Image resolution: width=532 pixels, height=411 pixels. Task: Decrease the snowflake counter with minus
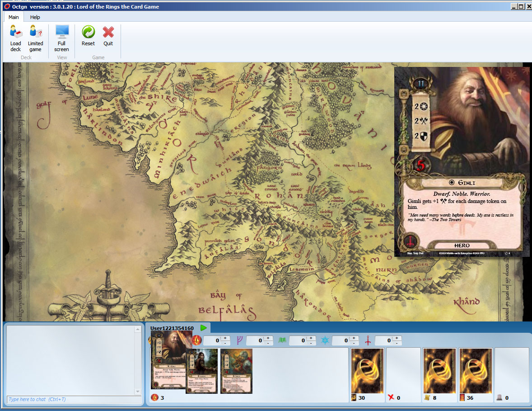[354, 343]
